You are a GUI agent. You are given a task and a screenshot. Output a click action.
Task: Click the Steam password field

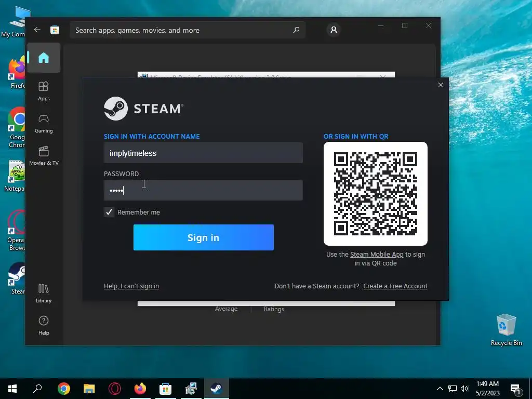203,190
